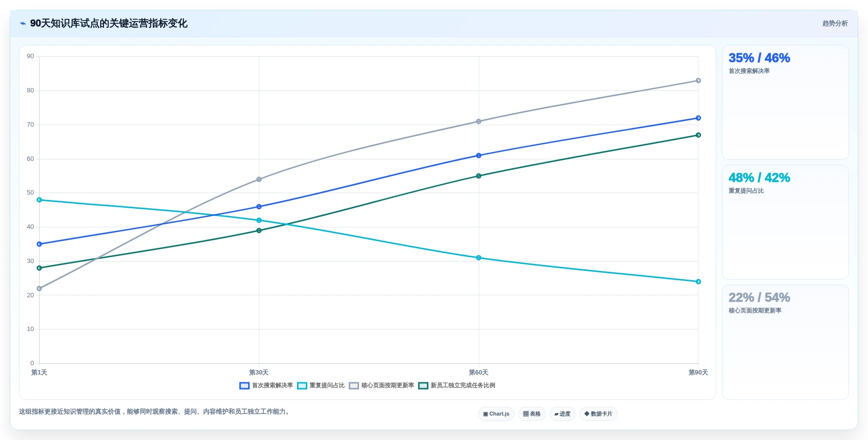Click the 第30天 x-axis label
Screen dimensions: 868x440
[259, 373]
